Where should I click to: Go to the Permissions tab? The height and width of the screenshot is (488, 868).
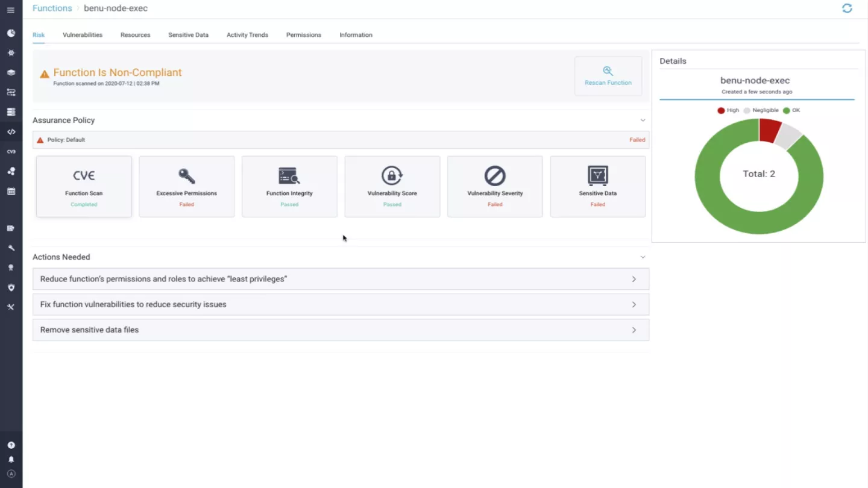pyautogui.click(x=304, y=35)
